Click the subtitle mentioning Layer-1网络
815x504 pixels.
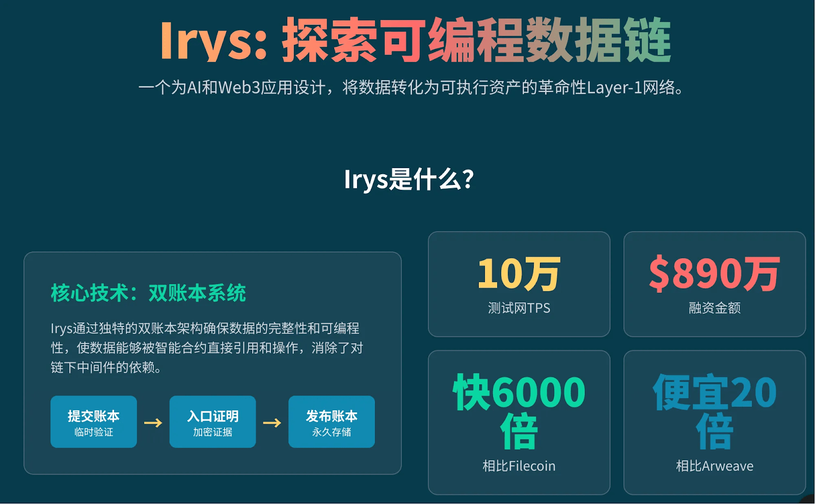(412, 88)
